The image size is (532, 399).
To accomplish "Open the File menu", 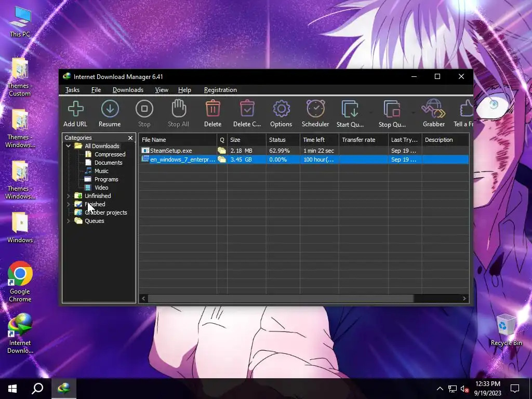I will [x=96, y=90].
